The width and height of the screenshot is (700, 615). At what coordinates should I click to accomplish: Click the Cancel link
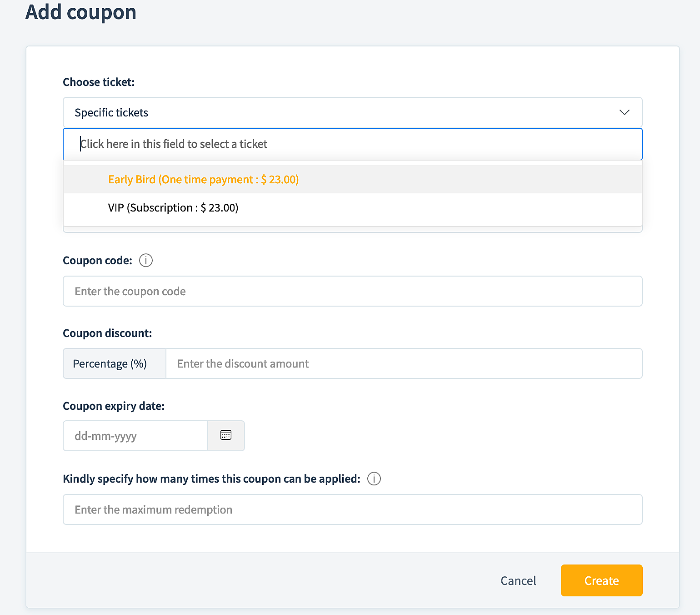pos(518,581)
